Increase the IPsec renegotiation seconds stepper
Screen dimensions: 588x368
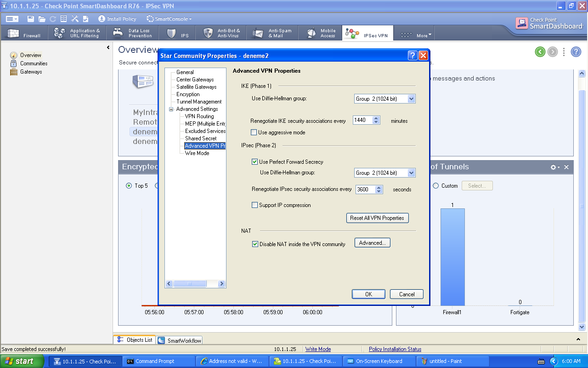(x=379, y=187)
